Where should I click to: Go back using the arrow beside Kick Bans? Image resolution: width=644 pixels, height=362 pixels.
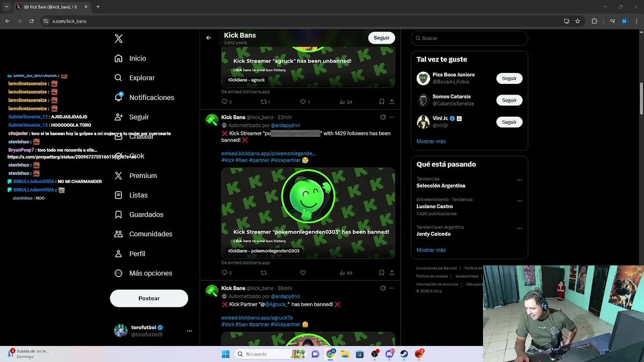(209, 38)
